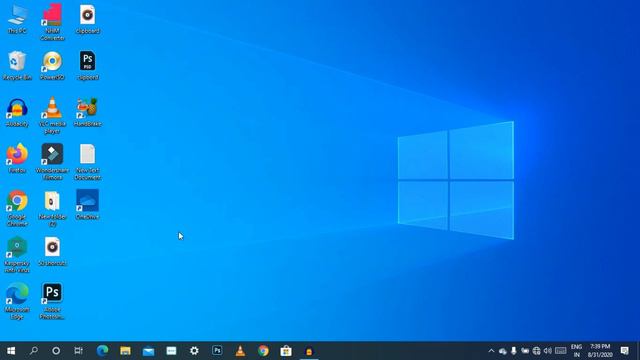Open the volume speaker control
The width and height of the screenshot is (640, 360).
(548, 351)
